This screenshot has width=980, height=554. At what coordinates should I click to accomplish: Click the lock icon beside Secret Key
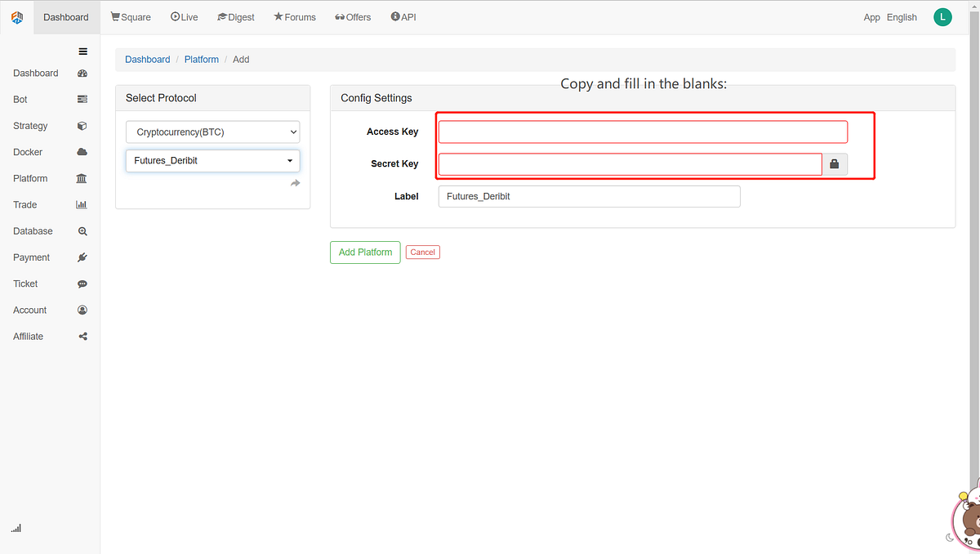(x=835, y=163)
